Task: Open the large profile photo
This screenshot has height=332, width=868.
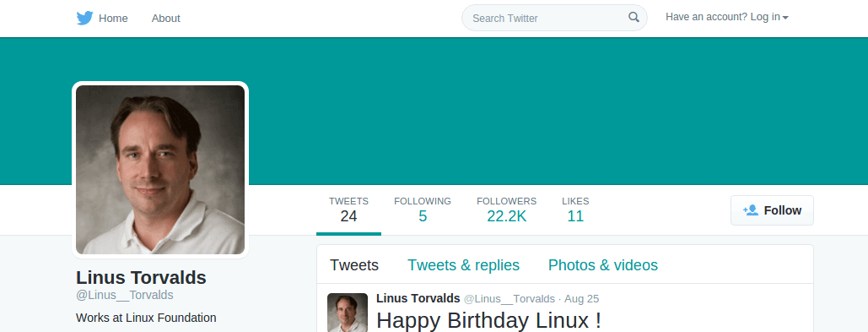Action: (160, 170)
